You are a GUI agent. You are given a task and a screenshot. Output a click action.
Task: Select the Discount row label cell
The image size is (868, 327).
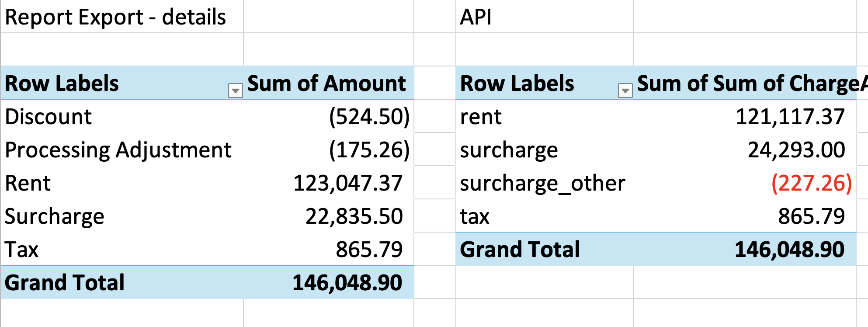(x=48, y=117)
